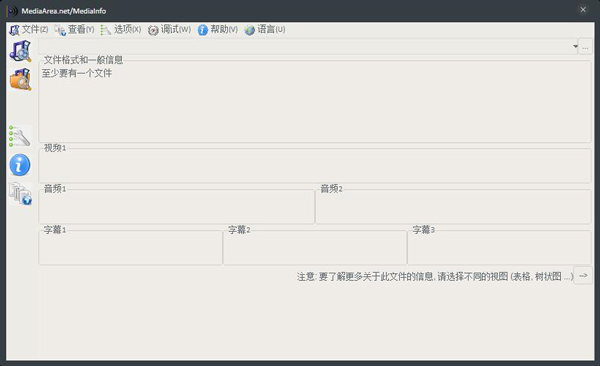
Task: Expand the file selection dropdown arrow
Action: point(575,46)
